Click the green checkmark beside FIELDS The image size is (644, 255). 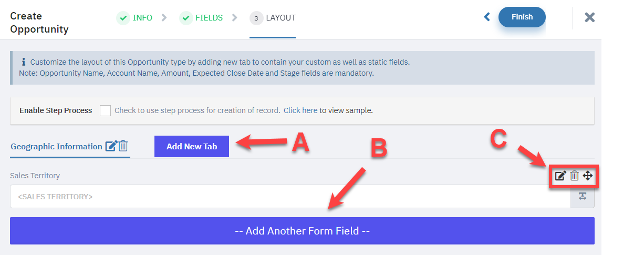[186, 18]
